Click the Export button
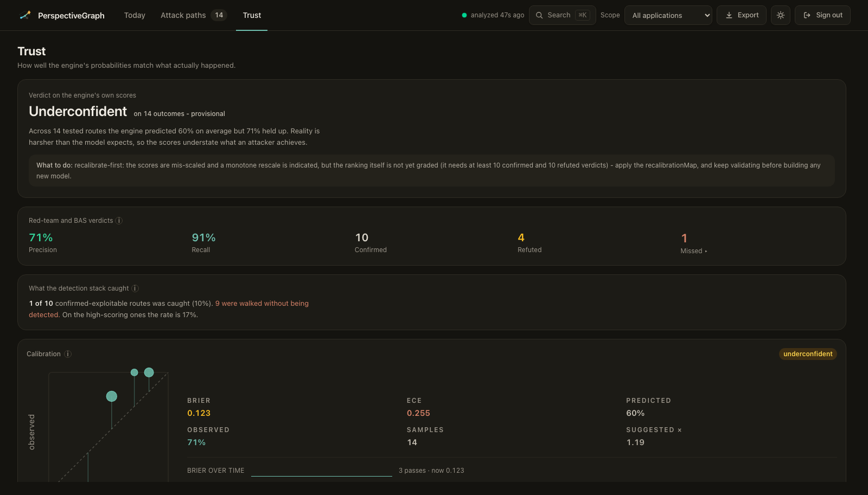 [x=742, y=15]
